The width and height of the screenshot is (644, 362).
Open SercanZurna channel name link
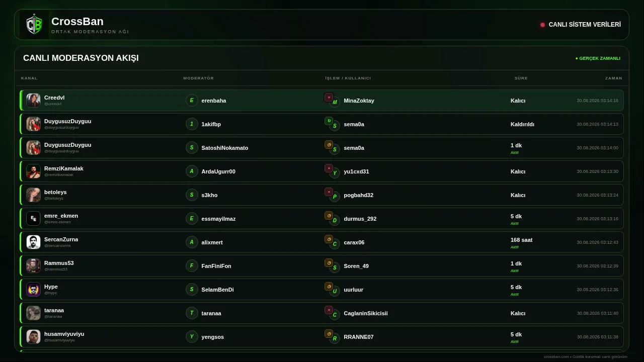coord(61,239)
